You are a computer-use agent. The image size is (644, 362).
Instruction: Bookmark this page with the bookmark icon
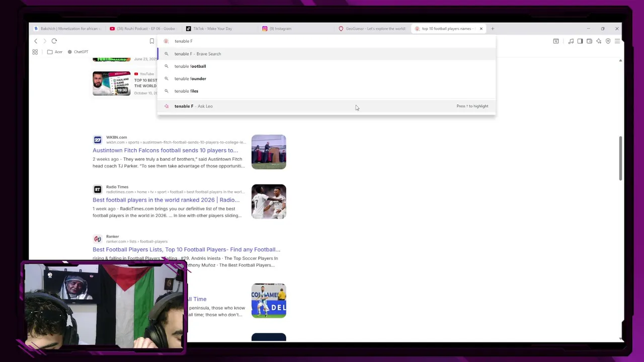tap(151, 41)
